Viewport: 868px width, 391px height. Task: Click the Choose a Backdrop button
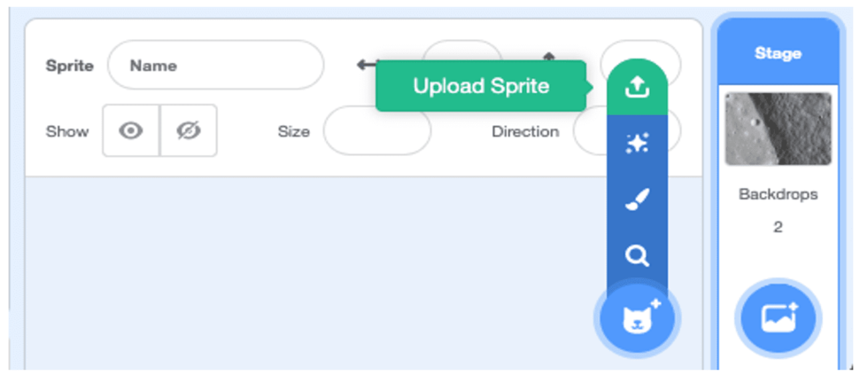click(x=779, y=318)
